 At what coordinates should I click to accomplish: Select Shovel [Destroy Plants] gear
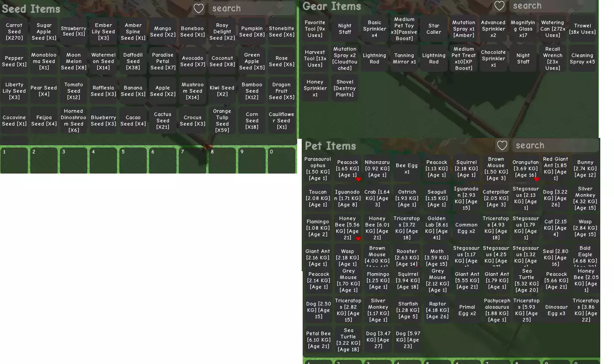point(345,88)
